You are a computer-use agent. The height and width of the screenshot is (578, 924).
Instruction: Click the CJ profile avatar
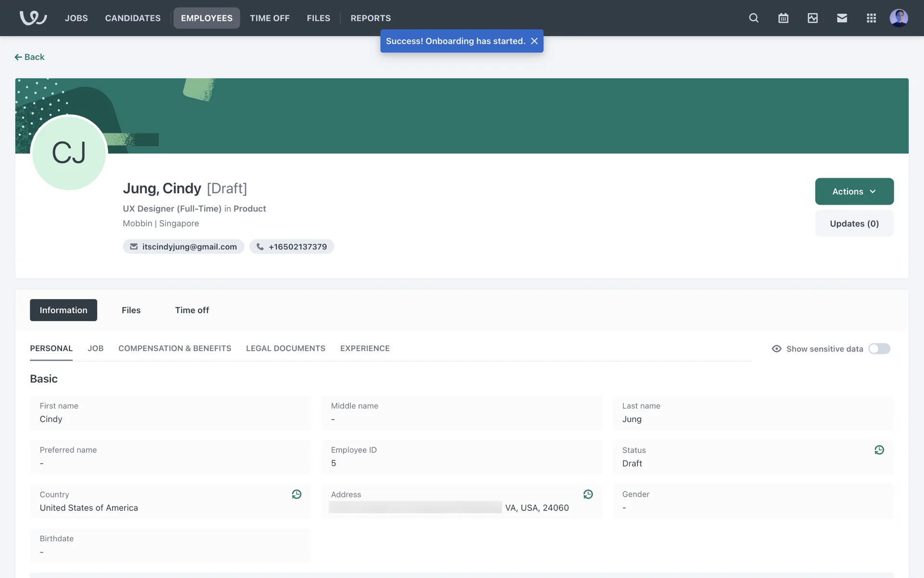point(69,153)
